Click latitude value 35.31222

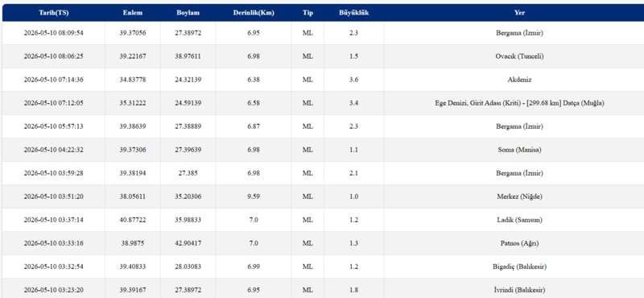(133, 103)
